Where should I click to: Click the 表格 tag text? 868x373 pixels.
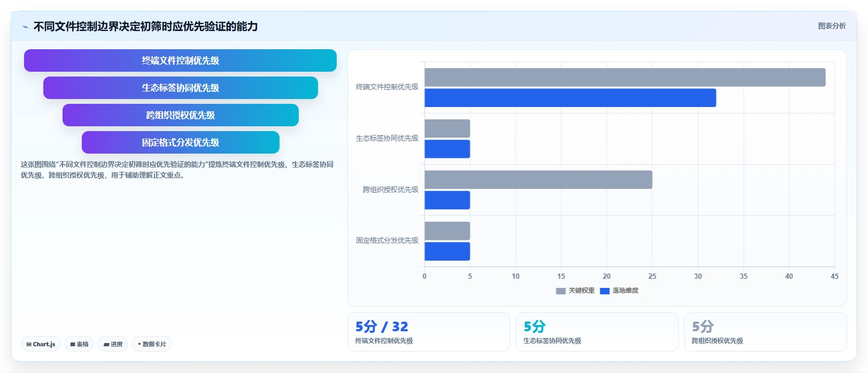pos(82,344)
